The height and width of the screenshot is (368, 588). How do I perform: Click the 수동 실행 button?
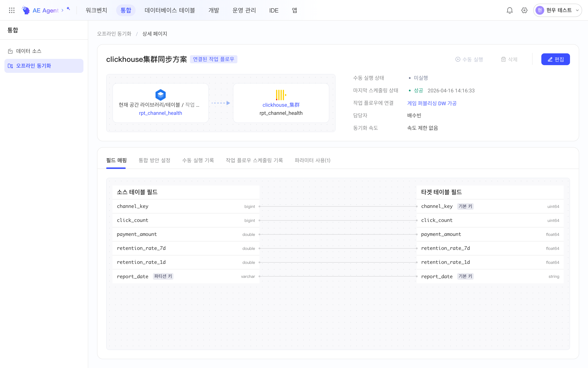469,59
